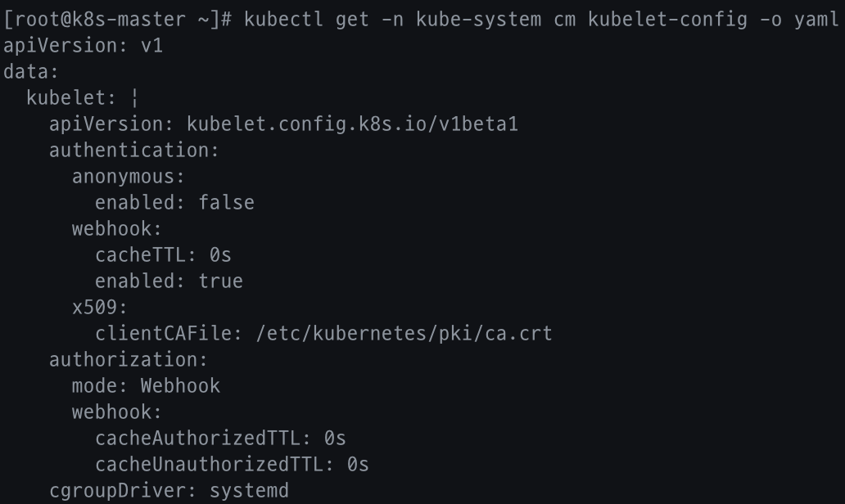This screenshot has width=845, height=504.
Task: Click the authorization: section header
Action: pyautogui.click(x=129, y=360)
